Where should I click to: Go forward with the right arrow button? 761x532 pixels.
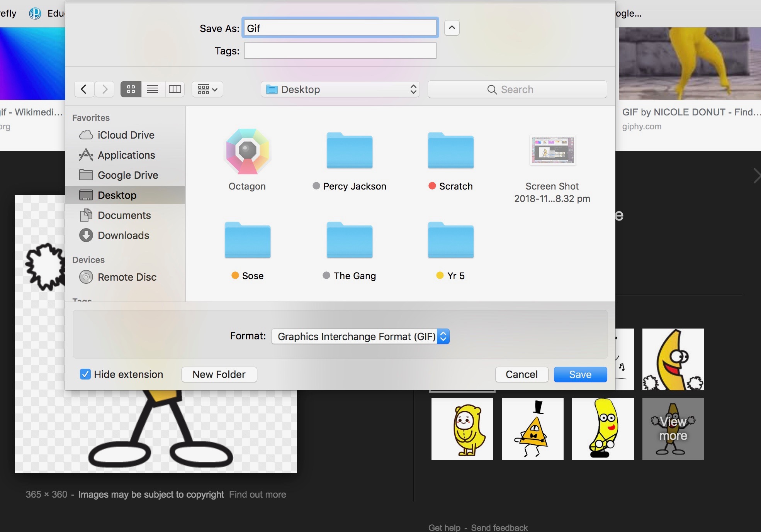coord(104,90)
